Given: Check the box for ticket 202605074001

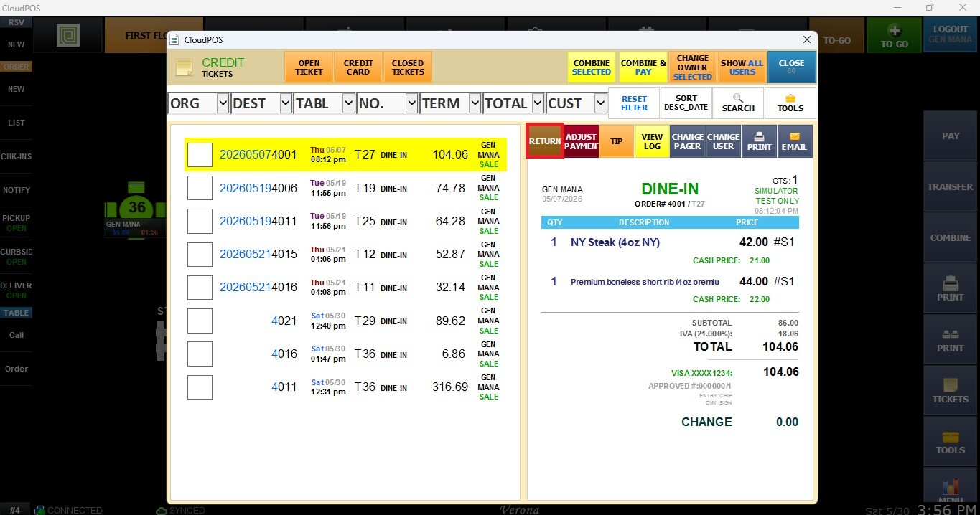Looking at the screenshot, I should point(200,154).
